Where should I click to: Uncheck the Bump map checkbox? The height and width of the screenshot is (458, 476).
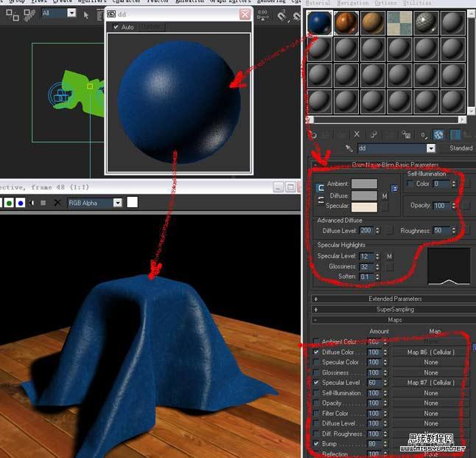coord(316,444)
